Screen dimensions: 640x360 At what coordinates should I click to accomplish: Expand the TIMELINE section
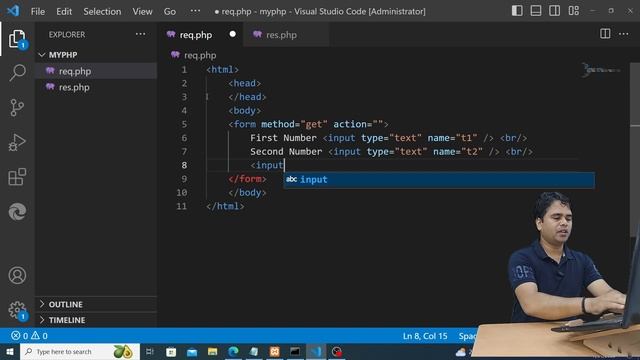(67, 320)
